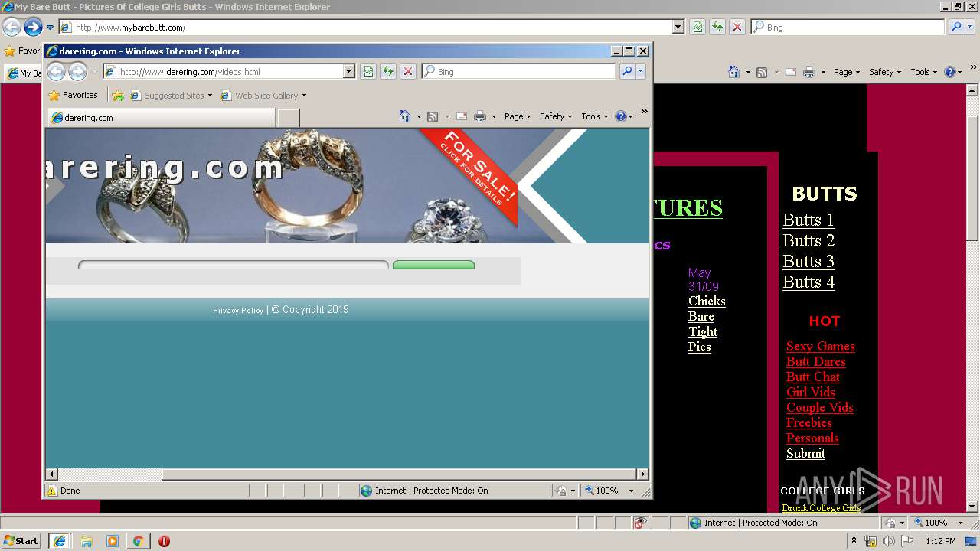Open Tools menu in darering window
Image resolution: width=980 pixels, height=551 pixels.
[595, 116]
